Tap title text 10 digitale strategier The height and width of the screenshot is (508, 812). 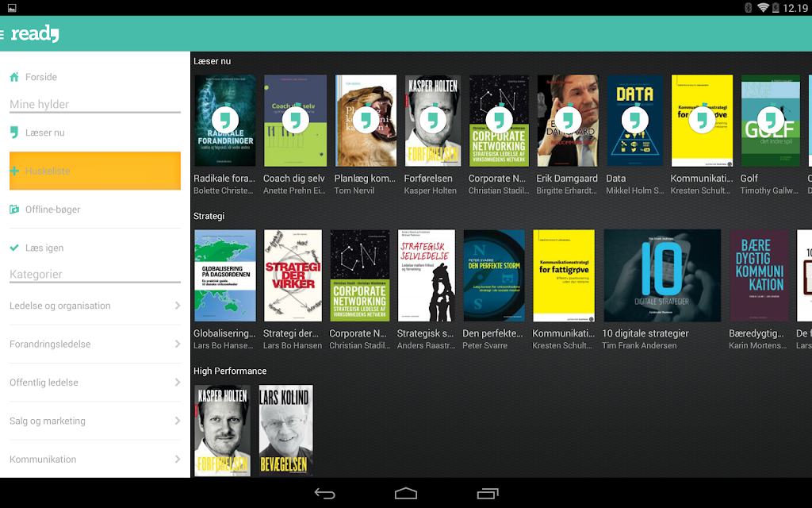(645, 333)
